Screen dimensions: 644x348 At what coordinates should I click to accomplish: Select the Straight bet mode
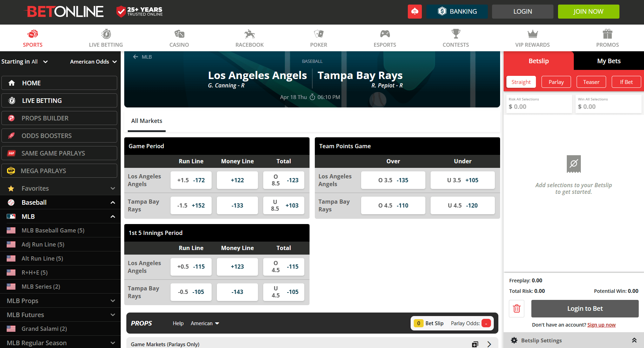(521, 82)
